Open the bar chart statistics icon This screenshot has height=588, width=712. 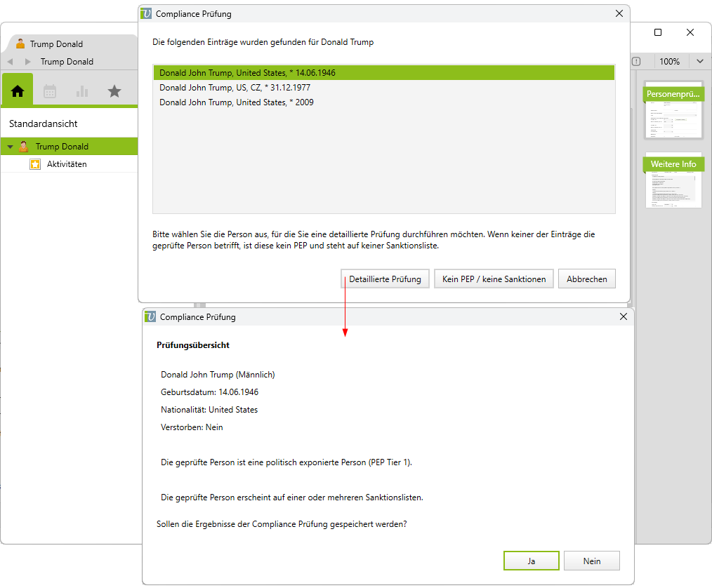coord(82,91)
